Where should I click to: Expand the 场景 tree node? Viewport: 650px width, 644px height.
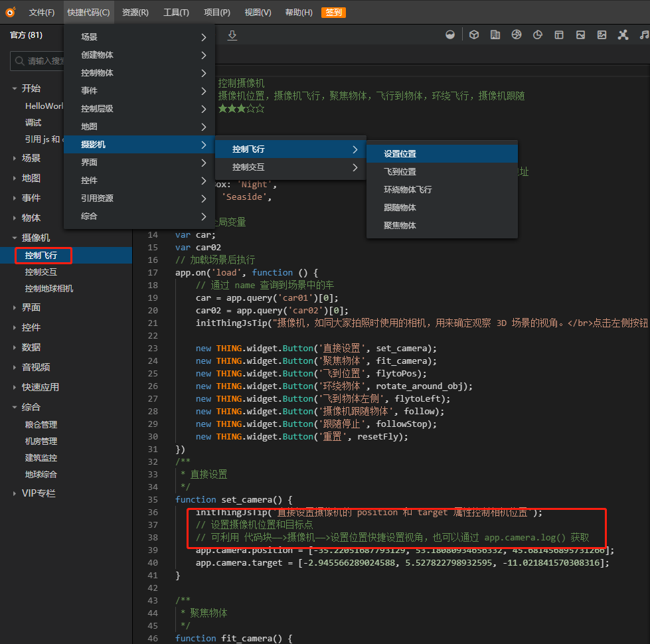pos(15,158)
